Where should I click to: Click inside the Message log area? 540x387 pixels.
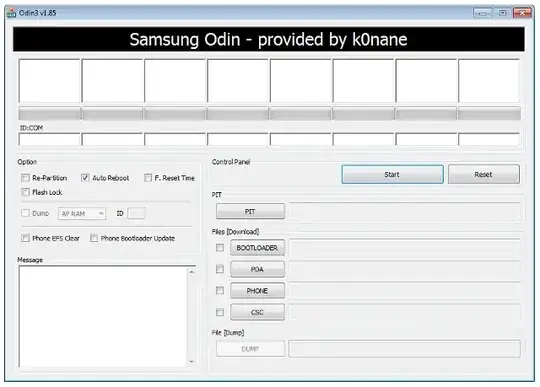point(103,316)
